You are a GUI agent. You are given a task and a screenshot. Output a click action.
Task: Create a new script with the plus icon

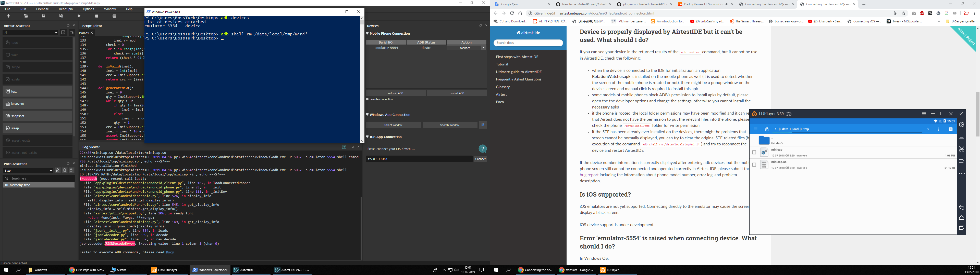[x=8, y=16]
